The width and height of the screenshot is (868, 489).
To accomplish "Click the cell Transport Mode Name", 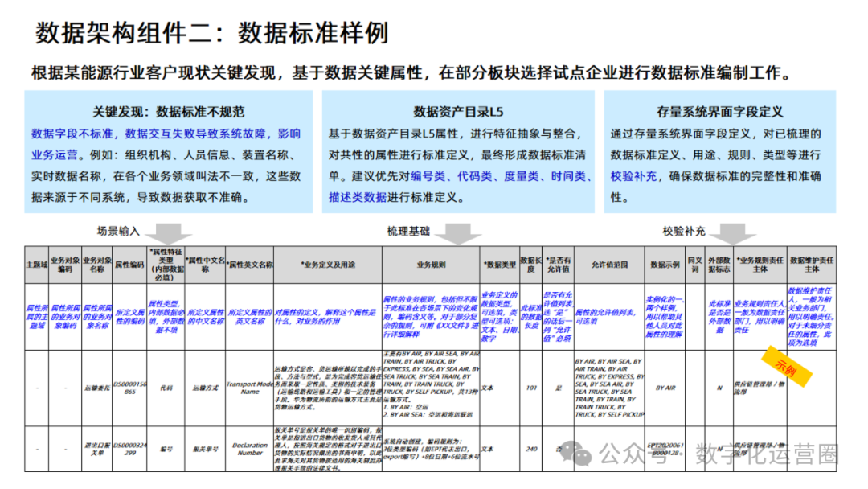I will point(250,388).
